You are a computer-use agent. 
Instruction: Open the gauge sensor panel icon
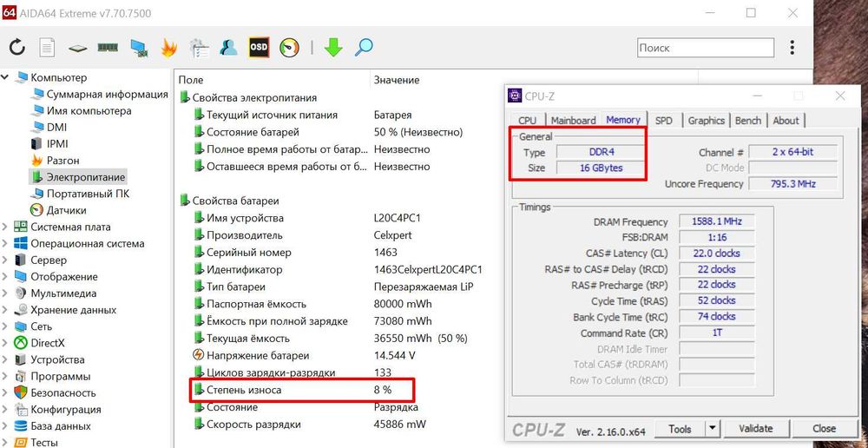[289, 48]
